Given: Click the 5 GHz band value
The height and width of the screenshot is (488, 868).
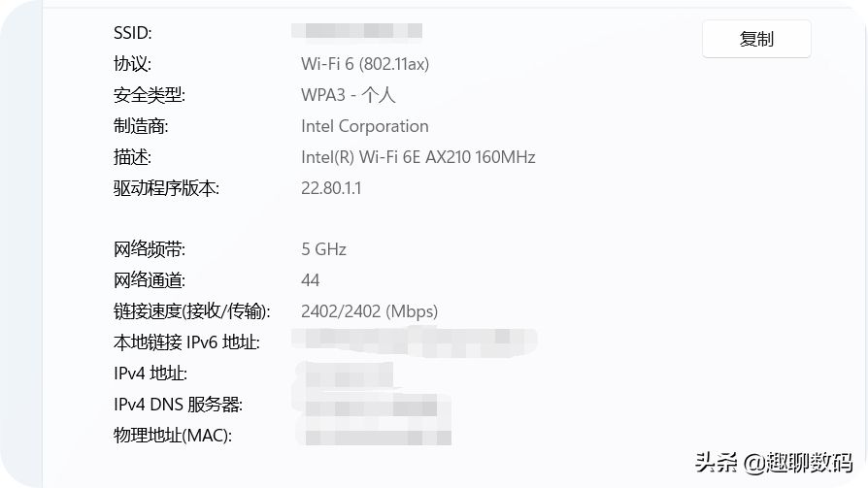Looking at the screenshot, I should (323, 249).
